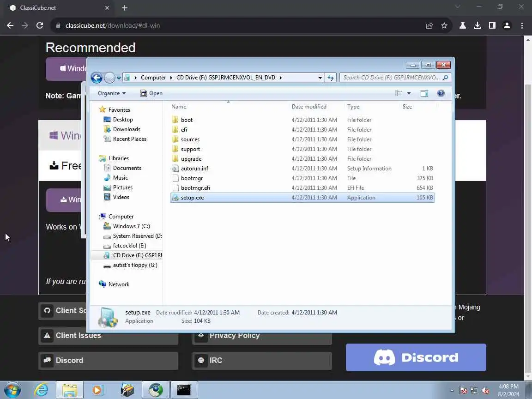Click the change view icon
The width and height of the screenshot is (532, 399).
pyautogui.click(x=399, y=93)
